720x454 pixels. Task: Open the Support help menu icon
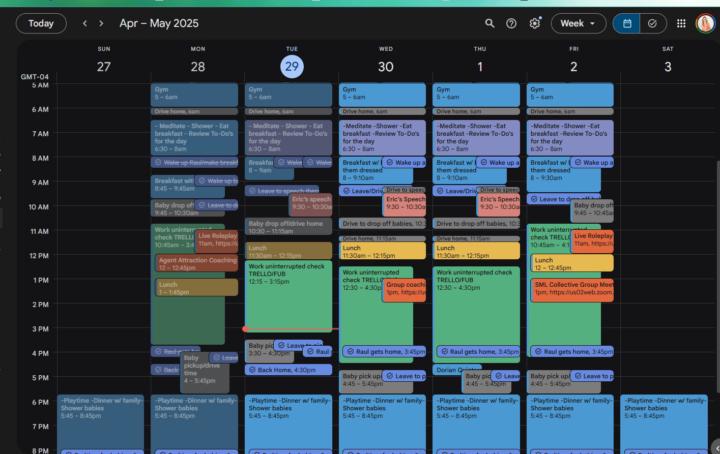(511, 23)
